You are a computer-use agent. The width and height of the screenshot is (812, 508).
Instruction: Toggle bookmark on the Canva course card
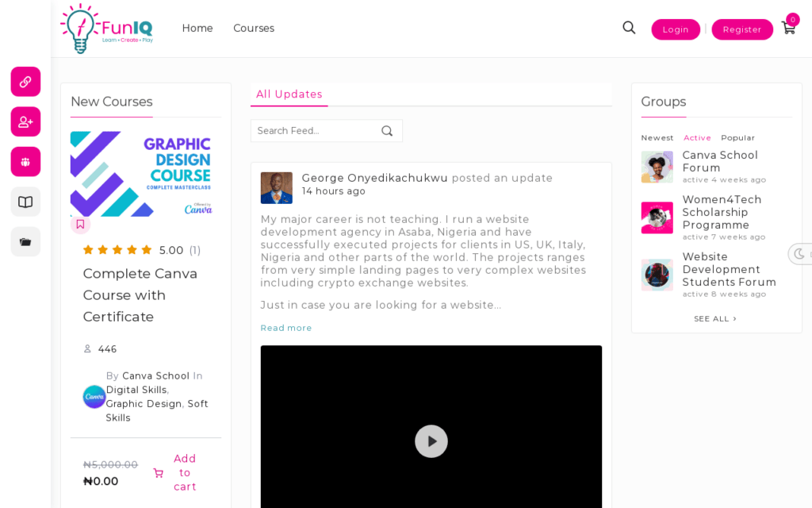coord(80,225)
